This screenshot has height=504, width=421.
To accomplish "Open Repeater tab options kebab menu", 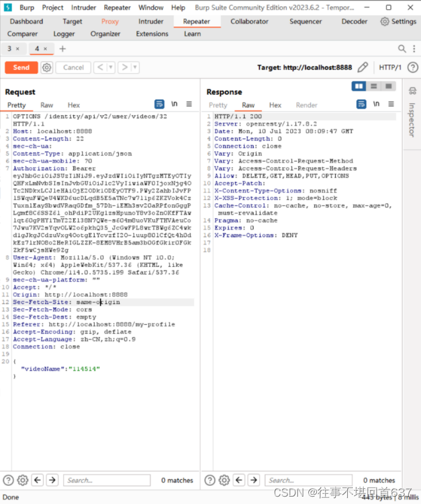I will pos(414,49).
